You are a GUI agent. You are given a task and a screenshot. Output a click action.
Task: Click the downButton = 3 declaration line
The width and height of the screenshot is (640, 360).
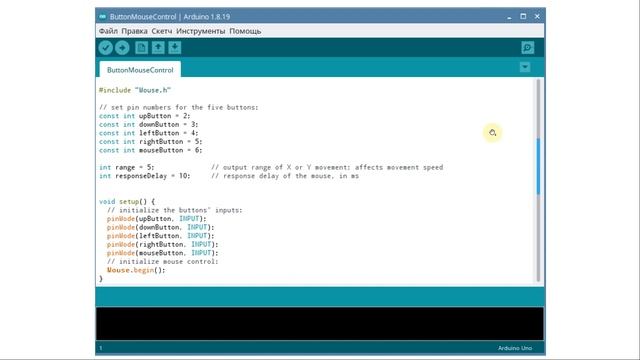[x=149, y=124]
